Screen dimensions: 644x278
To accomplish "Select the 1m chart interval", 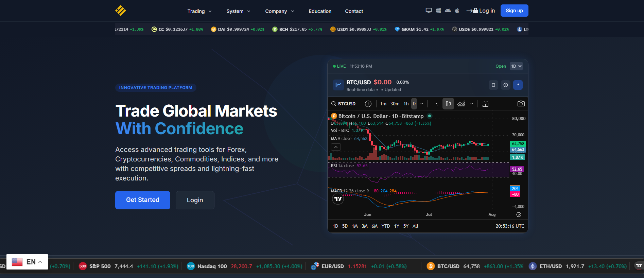I will point(383,104).
